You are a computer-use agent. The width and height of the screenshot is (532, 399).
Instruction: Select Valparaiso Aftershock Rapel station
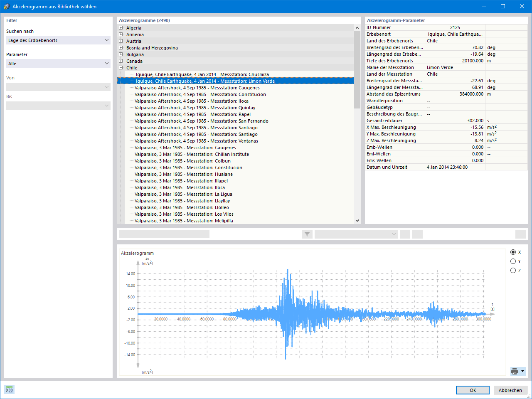point(192,114)
